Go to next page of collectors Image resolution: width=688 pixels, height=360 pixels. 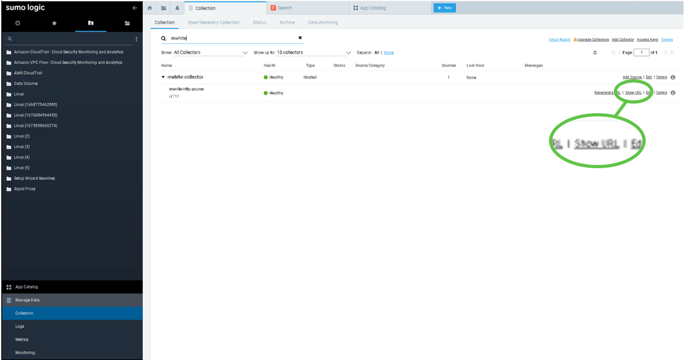coord(665,53)
